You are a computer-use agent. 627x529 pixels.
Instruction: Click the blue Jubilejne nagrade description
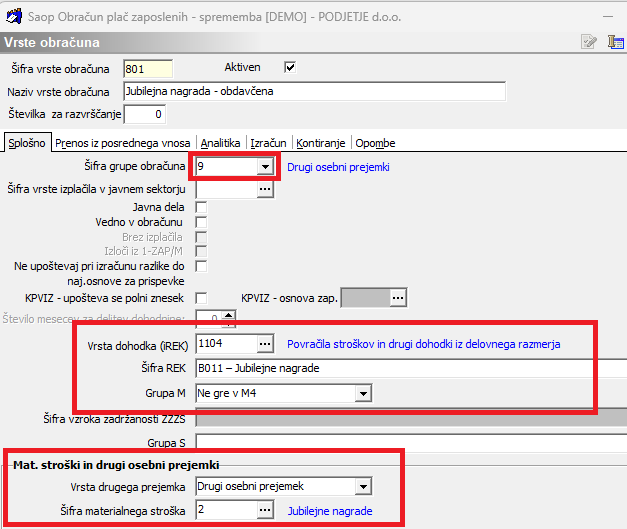point(330,511)
